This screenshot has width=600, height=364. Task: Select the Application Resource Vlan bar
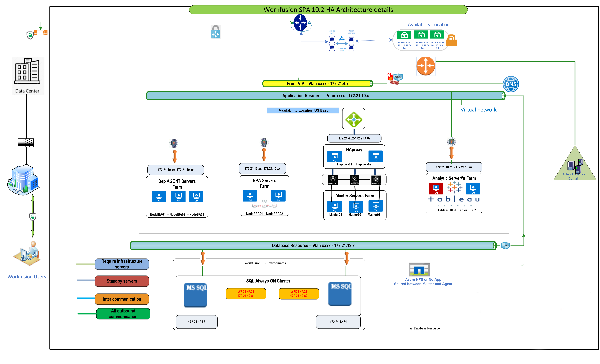(326, 96)
